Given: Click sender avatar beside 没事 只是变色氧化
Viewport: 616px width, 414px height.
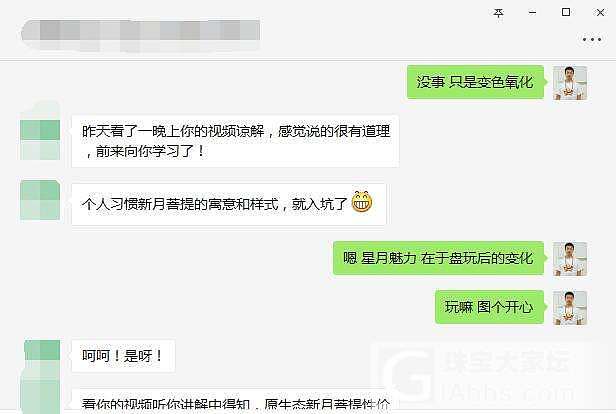Looking at the screenshot, I should pyautogui.click(x=570, y=83).
